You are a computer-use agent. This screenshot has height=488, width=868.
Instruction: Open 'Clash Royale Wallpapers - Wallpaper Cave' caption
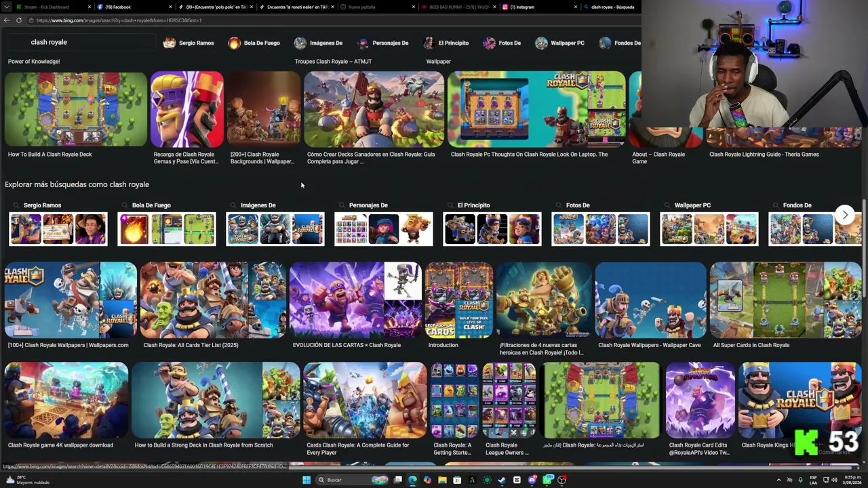pyautogui.click(x=650, y=345)
